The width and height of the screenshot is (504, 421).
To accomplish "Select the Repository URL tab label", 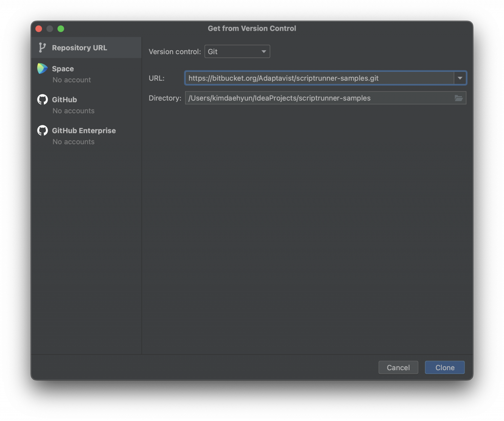I will [x=79, y=48].
